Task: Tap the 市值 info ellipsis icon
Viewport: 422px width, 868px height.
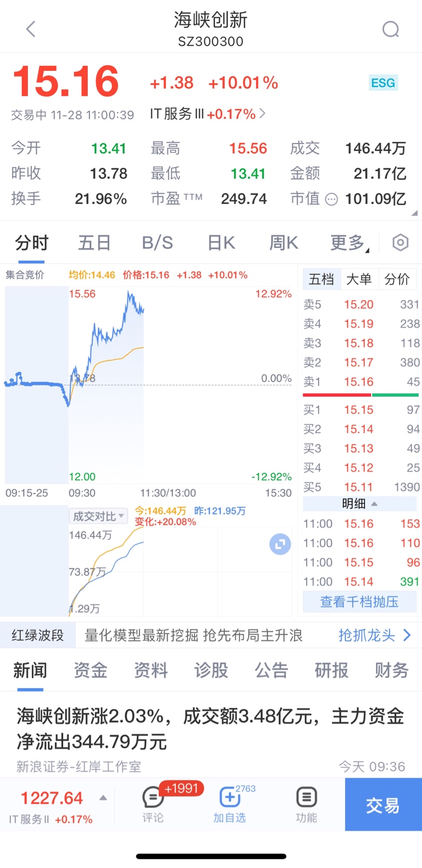Action: click(x=331, y=200)
